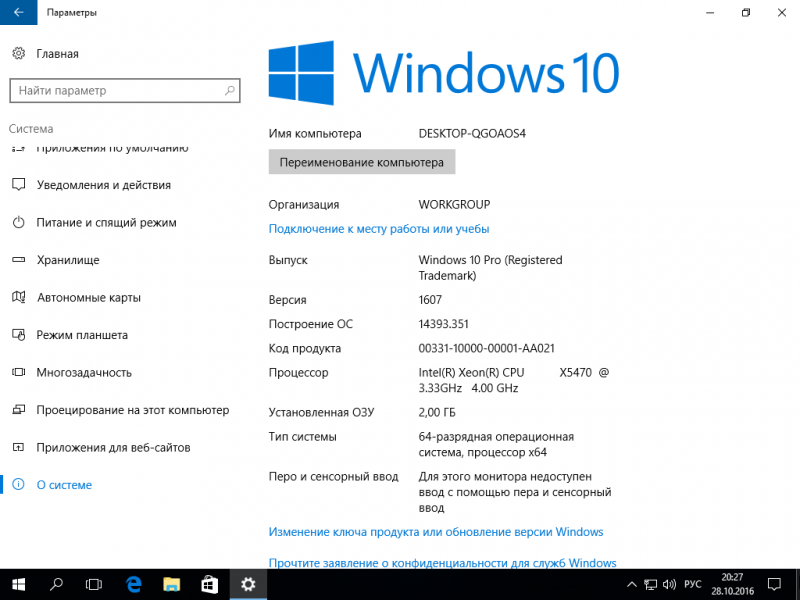This screenshot has width=800, height=600.
Task: Open File Explorer from taskbar
Action: pyautogui.click(x=171, y=585)
